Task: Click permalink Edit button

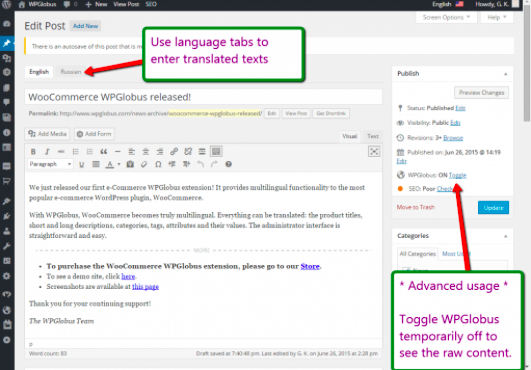Action: coord(272,113)
